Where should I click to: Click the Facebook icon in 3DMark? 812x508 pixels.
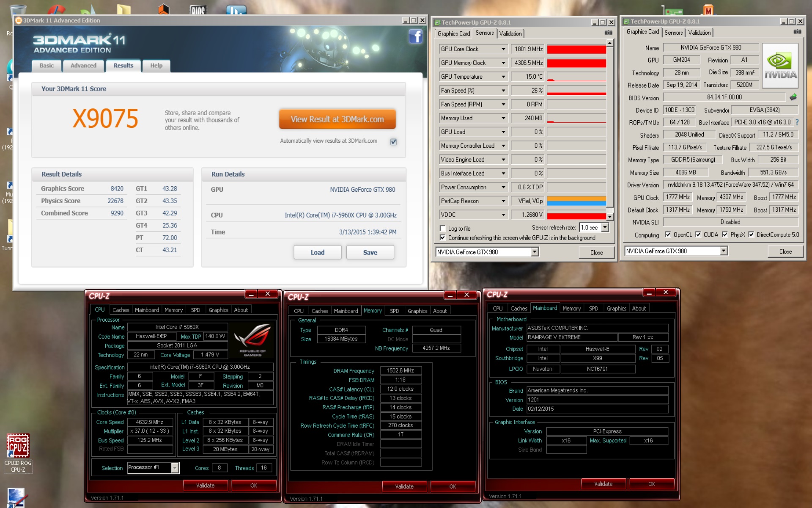(415, 36)
